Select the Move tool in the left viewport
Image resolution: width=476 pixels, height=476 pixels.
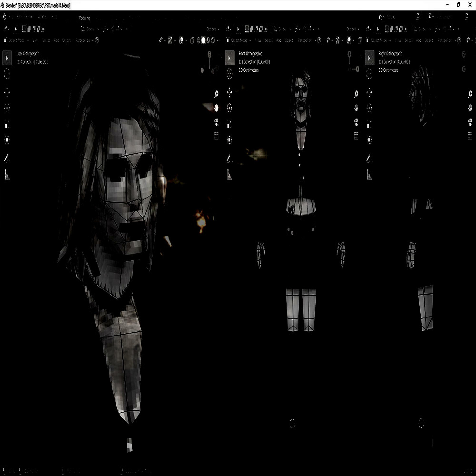point(7,92)
